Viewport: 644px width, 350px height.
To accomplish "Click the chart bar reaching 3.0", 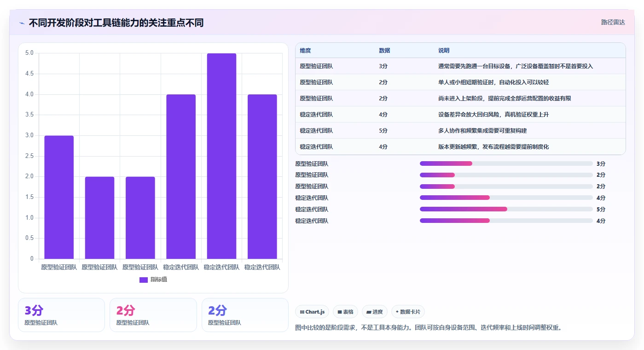I will (59, 197).
